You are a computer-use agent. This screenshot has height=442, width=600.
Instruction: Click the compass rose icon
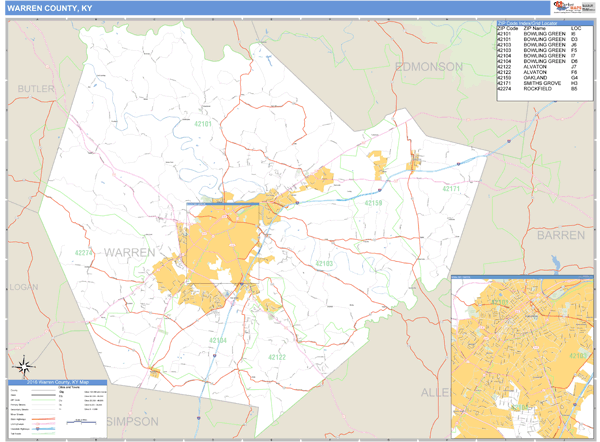[x=24, y=366]
